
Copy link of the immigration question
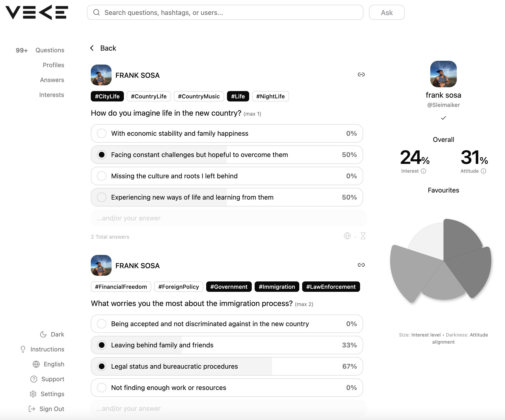(361, 265)
